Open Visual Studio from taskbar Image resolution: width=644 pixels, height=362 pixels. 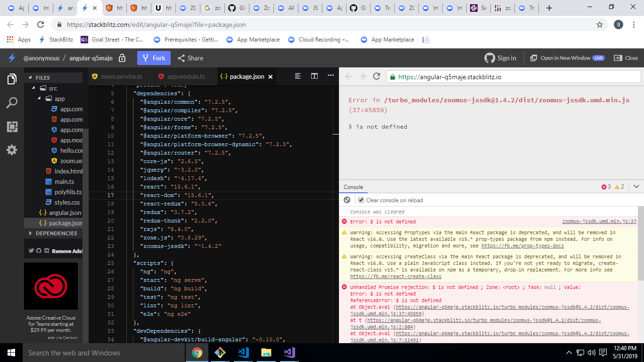click(289, 353)
